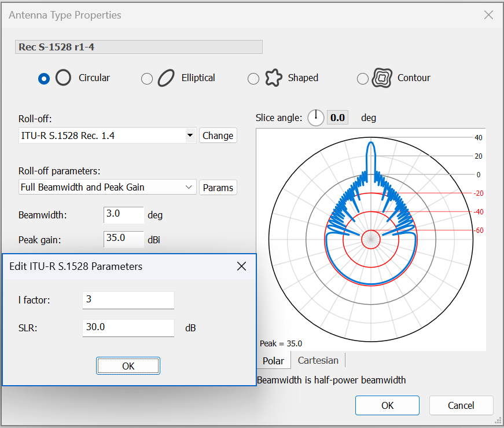Click the 'Slice angle:' label
This screenshot has width=504, height=428.
pos(279,118)
